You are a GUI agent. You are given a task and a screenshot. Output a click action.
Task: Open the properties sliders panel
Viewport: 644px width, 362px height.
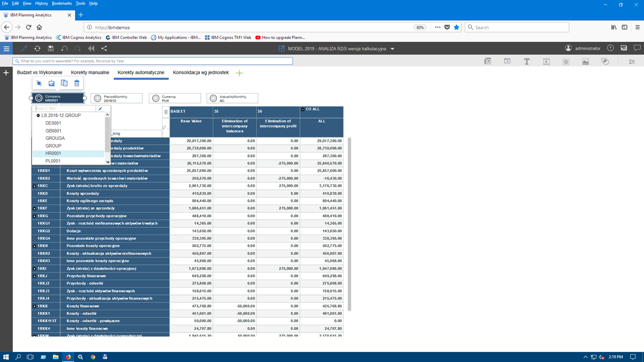coord(632,61)
